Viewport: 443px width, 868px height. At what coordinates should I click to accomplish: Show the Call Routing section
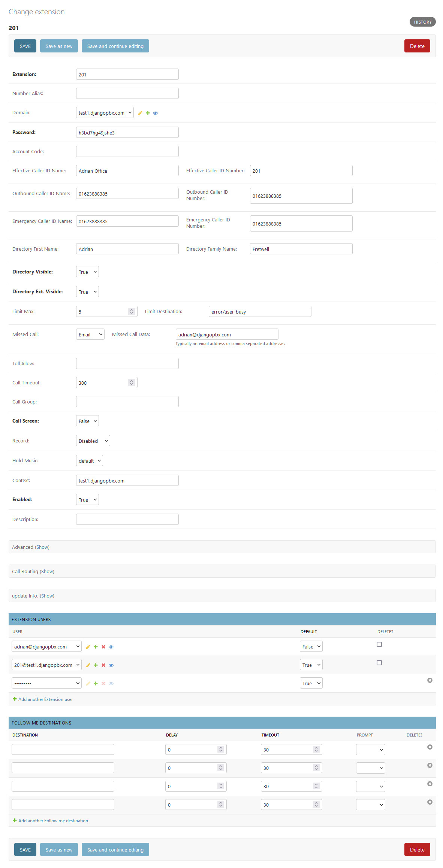pyautogui.click(x=47, y=572)
